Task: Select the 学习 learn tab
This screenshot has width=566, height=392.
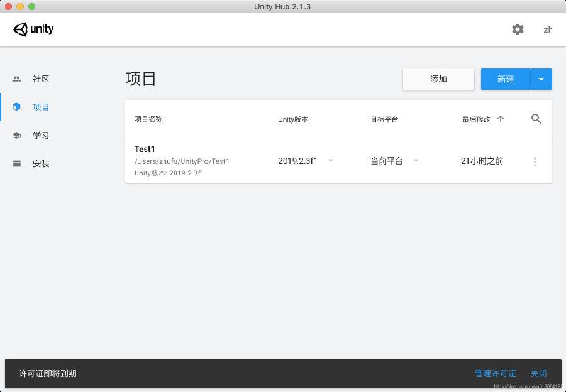Action: coord(41,136)
